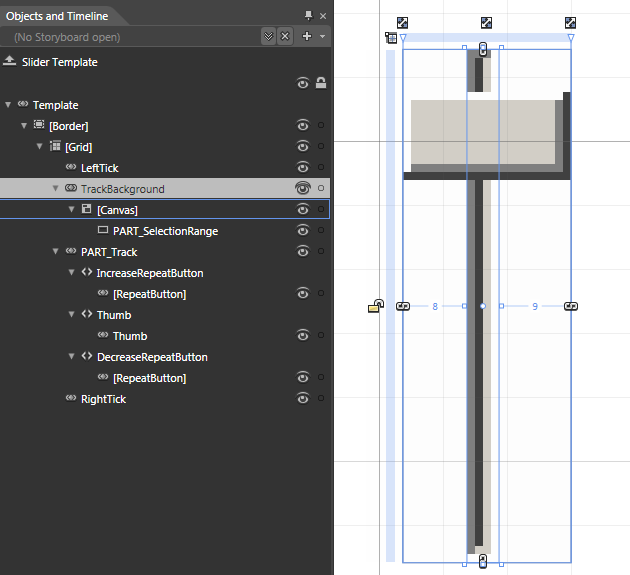630x575 pixels.
Task: Open the storyboard list picker button
Action: 268,36
